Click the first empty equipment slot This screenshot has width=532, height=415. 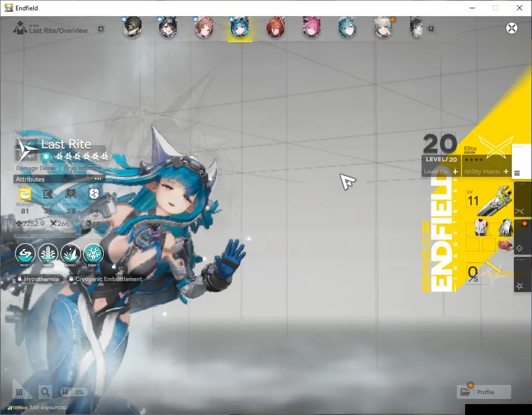(472, 244)
